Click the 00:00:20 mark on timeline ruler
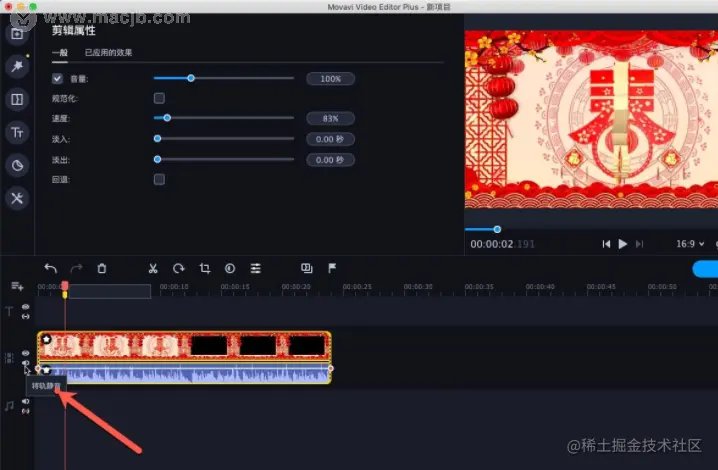 (296, 287)
